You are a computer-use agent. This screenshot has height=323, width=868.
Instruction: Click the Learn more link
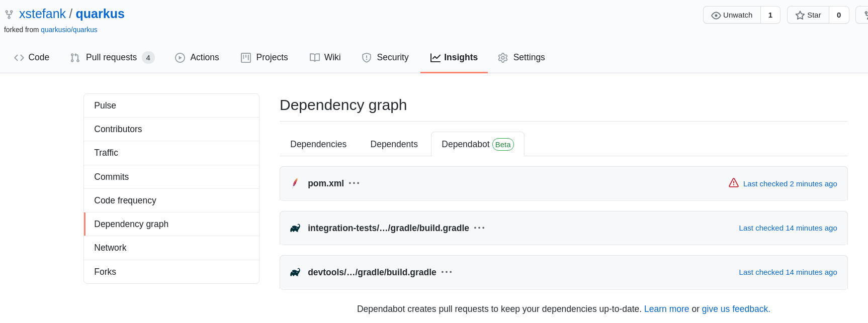tap(666, 309)
